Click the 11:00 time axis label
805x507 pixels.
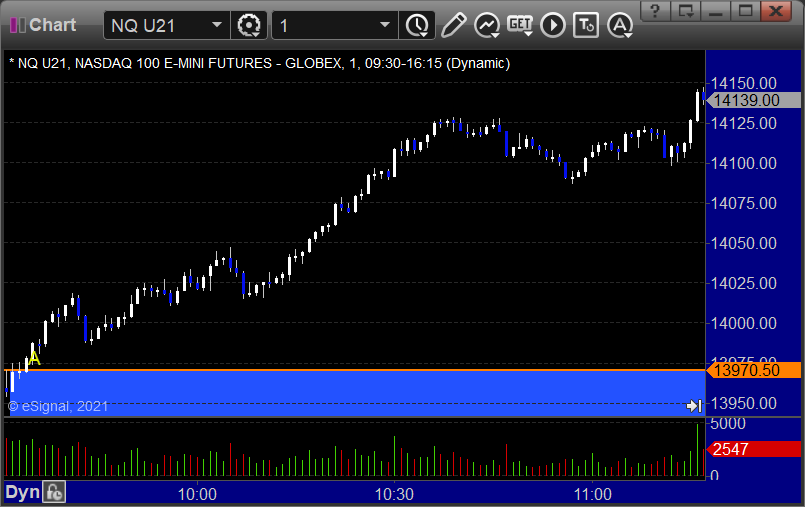point(592,494)
